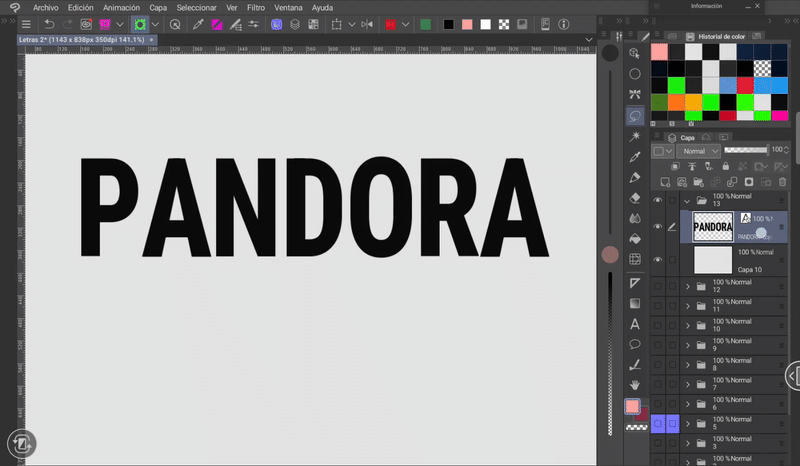
Task: Select the Pen tool
Action: 635,178
